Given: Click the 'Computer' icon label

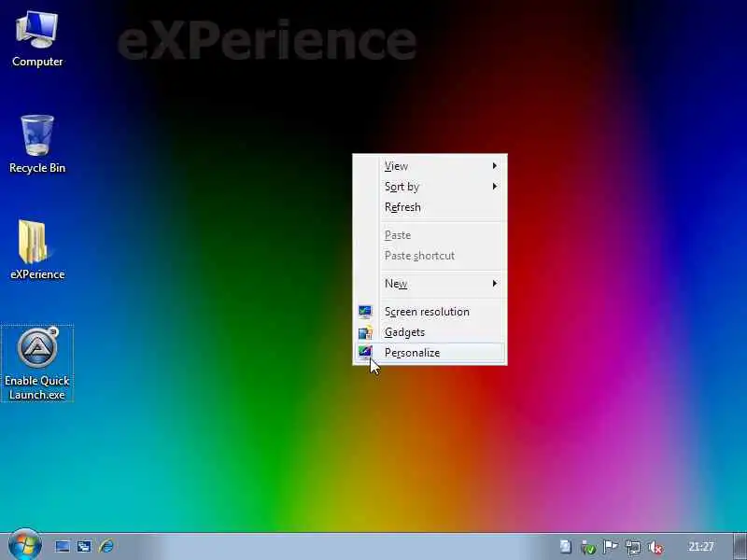Looking at the screenshot, I should [x=37, y=62].
